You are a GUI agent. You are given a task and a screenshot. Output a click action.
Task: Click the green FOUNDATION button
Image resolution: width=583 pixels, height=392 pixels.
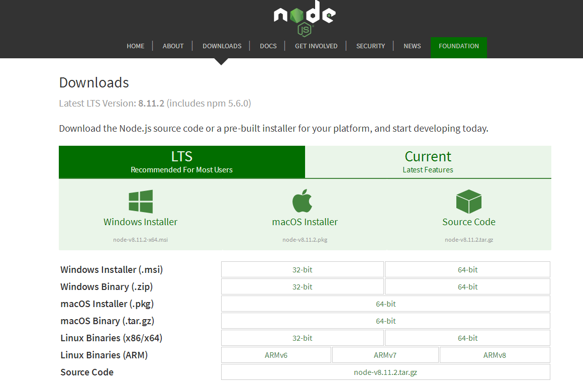coord(459,48)
